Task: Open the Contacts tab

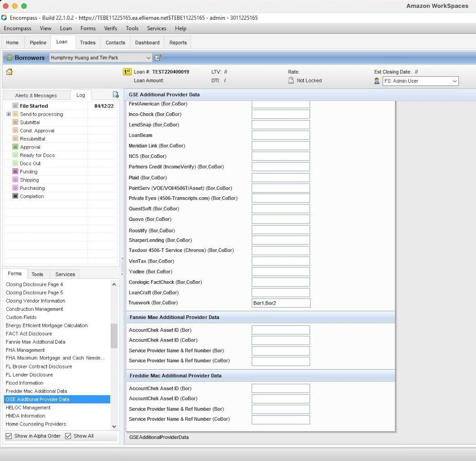Action: tap(115, 43)
